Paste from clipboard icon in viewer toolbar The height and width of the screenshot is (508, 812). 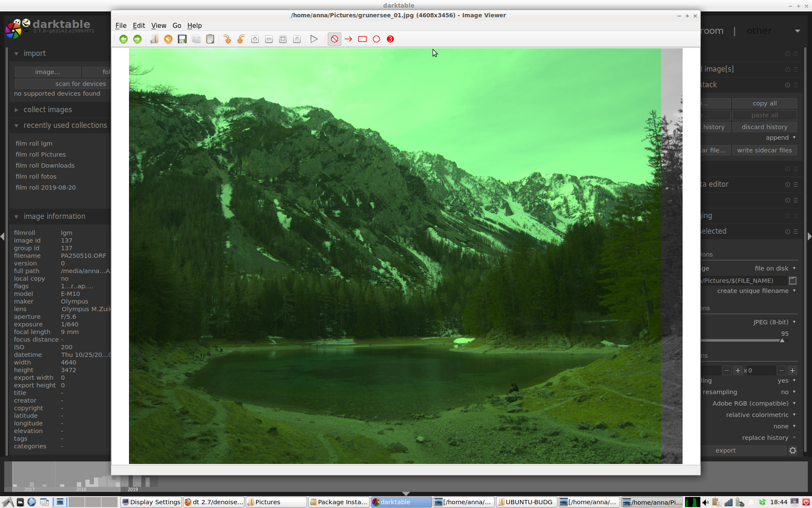210,39
